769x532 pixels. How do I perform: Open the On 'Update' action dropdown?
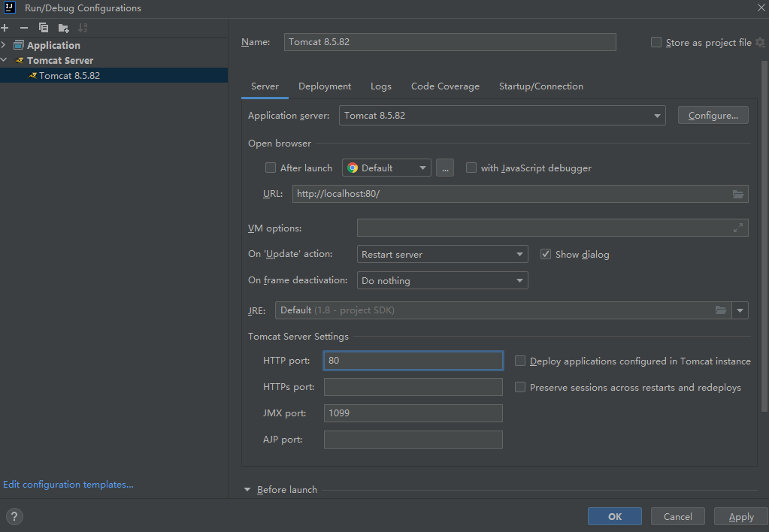point(443,255)
